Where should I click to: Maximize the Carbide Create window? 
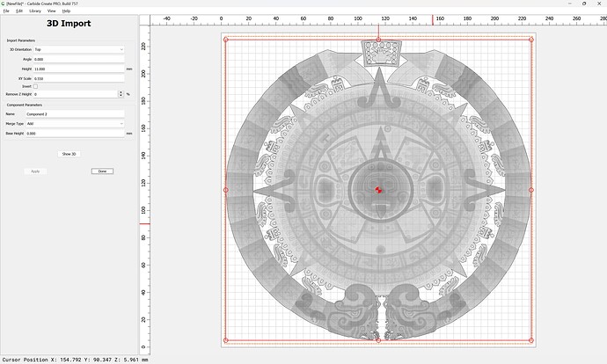(x=584, y=4)
